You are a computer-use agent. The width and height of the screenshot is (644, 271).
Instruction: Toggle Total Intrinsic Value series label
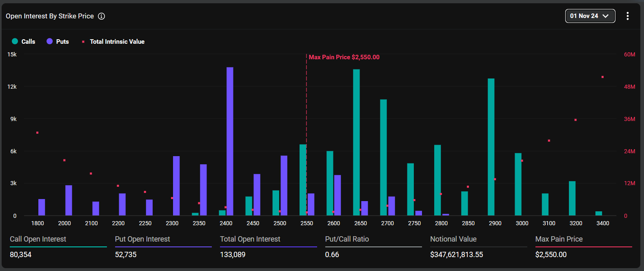click(x=117, y=42)
